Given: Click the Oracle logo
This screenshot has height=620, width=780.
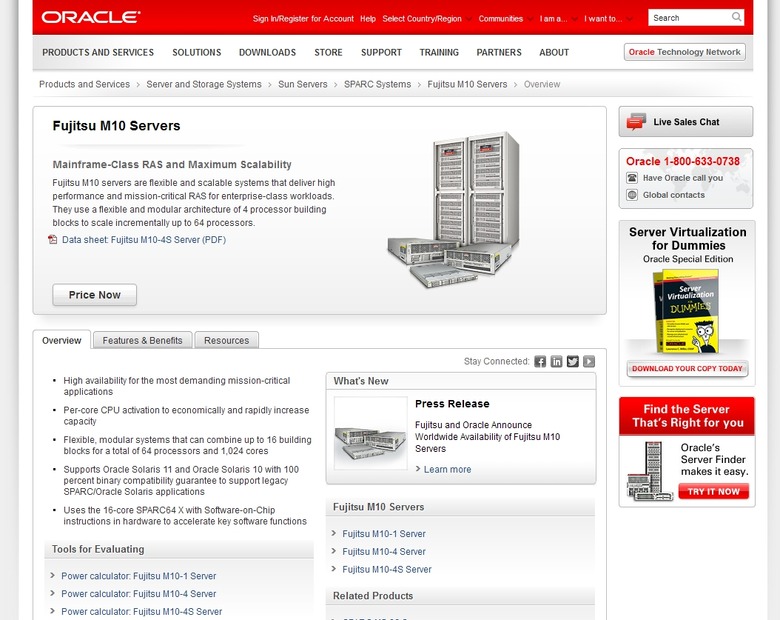Looking at the screenshot, I should 91,17.
